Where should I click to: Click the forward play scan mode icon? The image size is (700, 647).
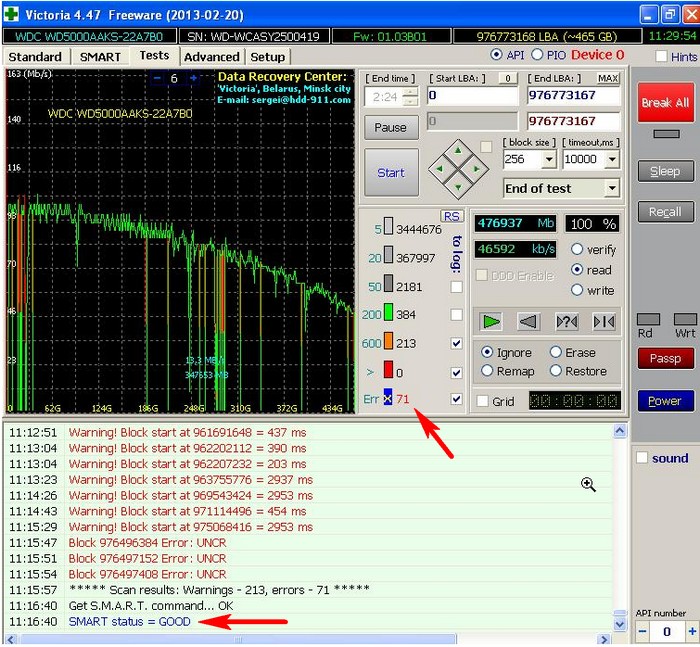point(491,321)
